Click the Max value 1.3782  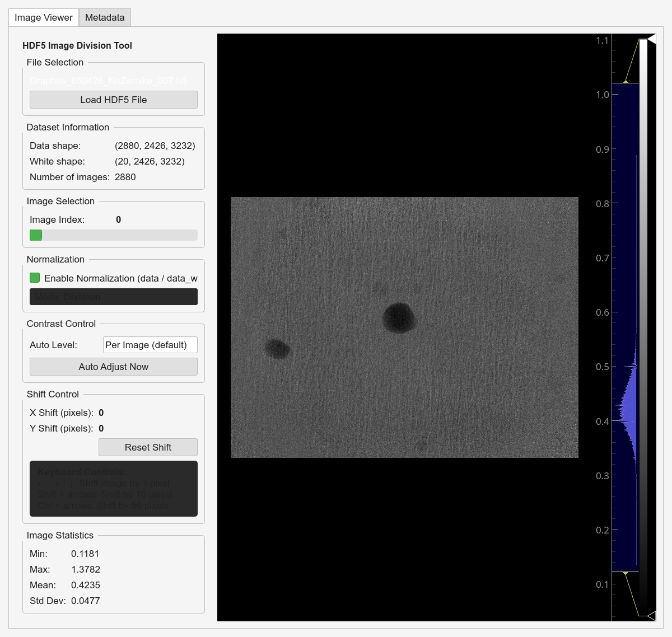pos(86,569)
